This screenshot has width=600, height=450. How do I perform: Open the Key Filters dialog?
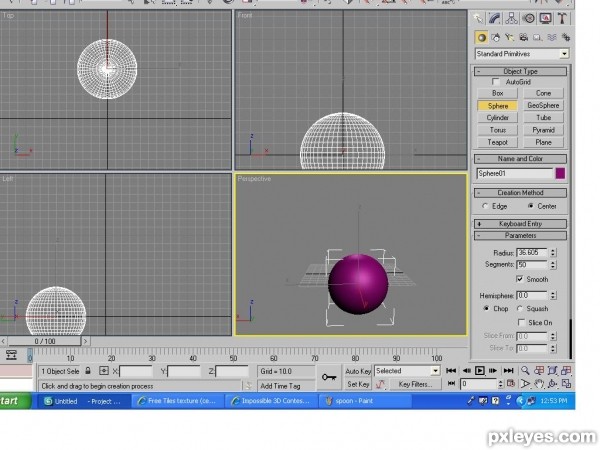pos(415,385)
